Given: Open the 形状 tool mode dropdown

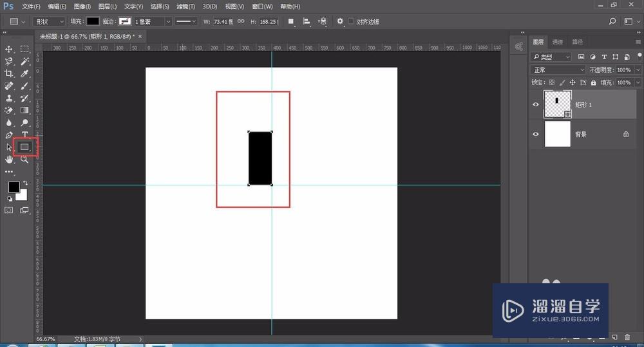Looking at the screenshot, I should coord(48,21).
